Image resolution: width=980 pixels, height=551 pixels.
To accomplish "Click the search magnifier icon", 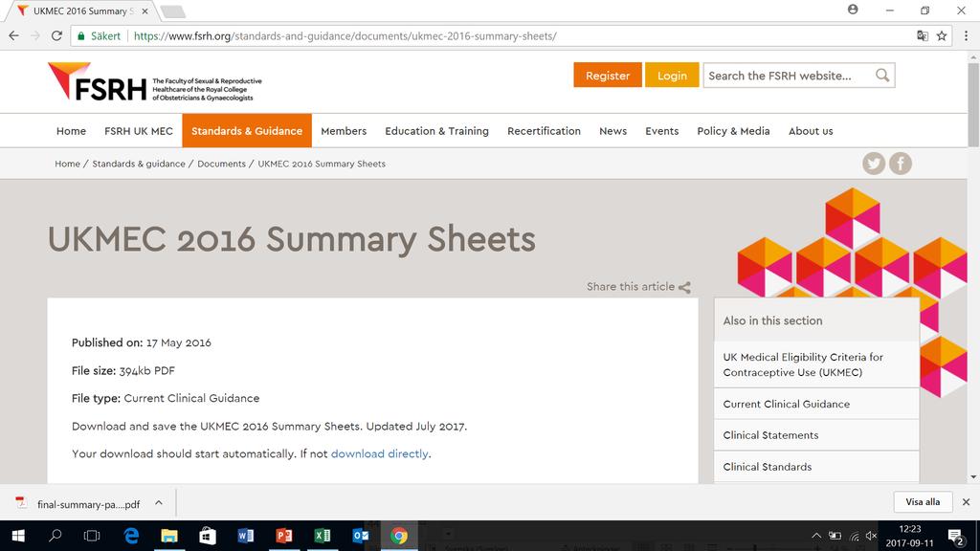I will tap(881, 76).
